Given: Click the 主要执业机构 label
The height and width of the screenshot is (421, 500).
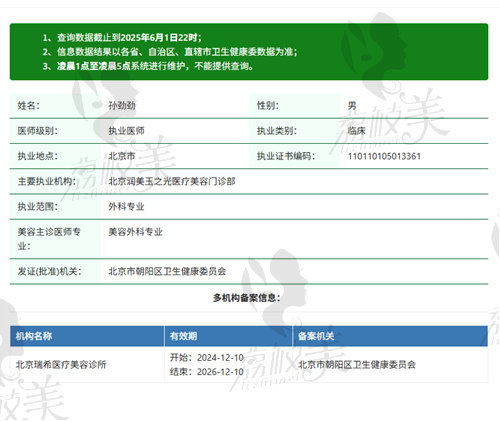Looking at the screenshot, I should tap(47, 181).
